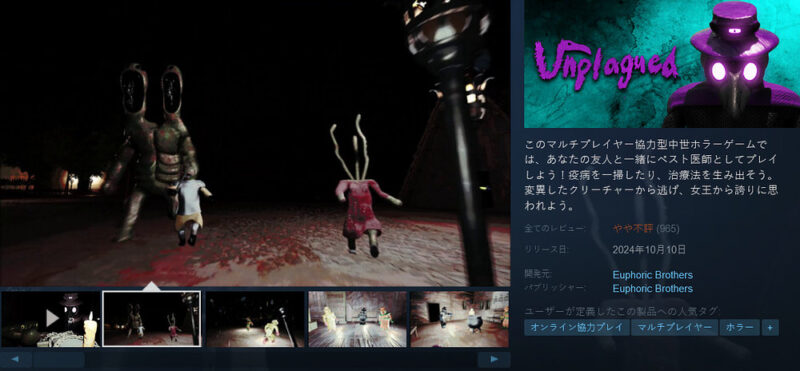Click the Unplagued header banner image
This screenshot has height=371, width=800.
point(662,64)
